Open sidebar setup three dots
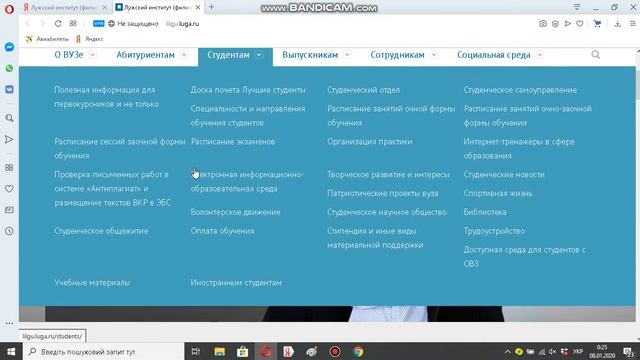 pyautogui.click(x=9, y=323)
